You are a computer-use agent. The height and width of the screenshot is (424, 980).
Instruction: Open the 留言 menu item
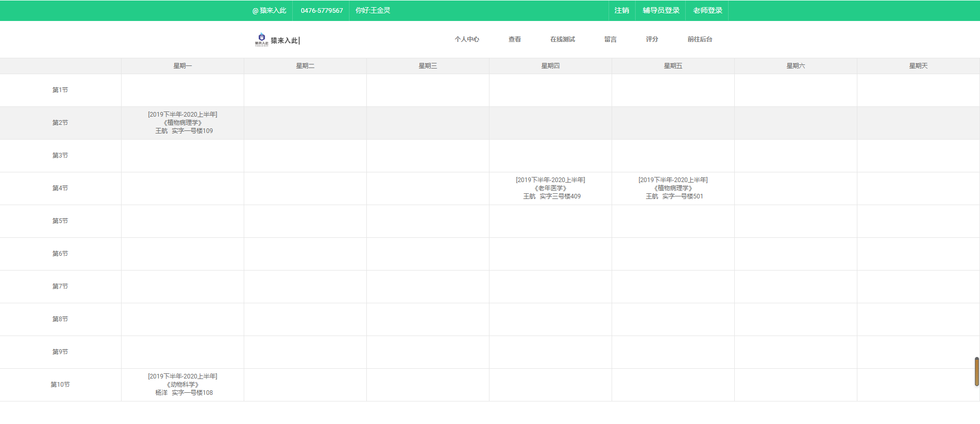click(x=611, y=39)
